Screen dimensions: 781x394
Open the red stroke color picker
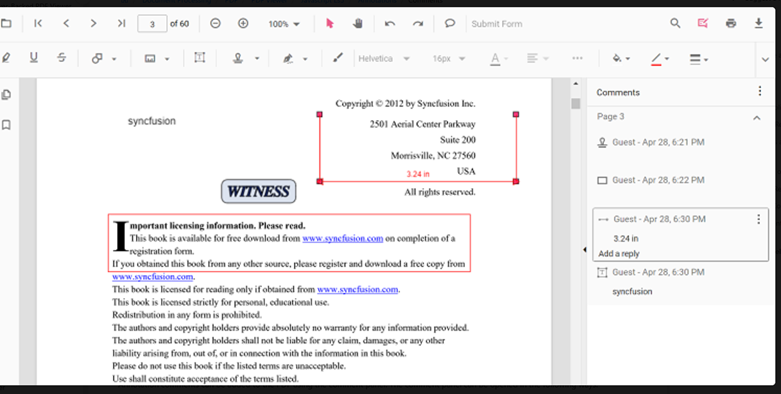tap(660, 59)
